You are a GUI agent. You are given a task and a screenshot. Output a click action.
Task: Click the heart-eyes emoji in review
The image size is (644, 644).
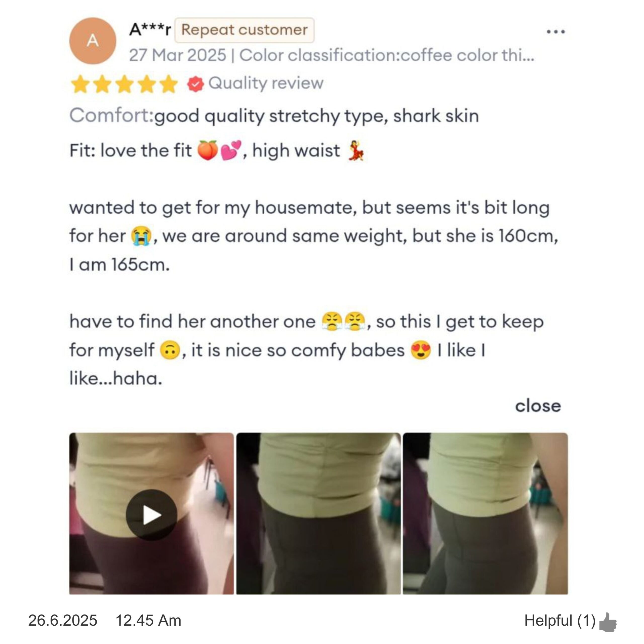(x=421, y=350)
